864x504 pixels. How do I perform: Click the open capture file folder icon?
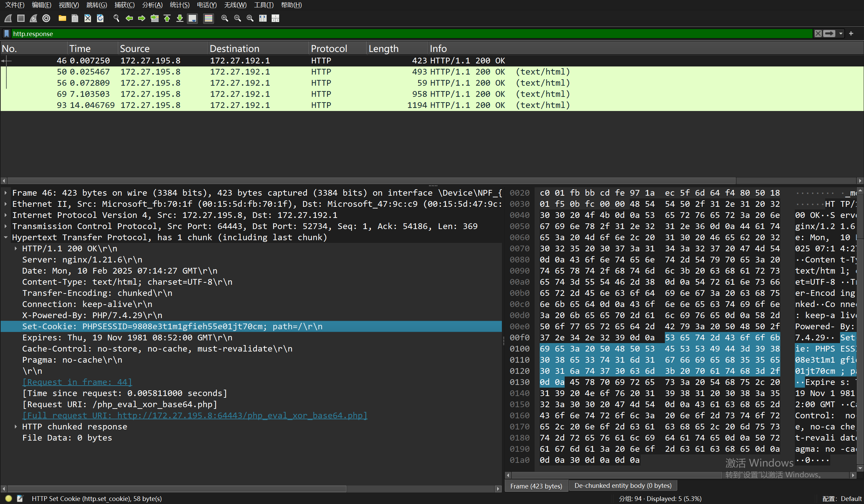62,18
